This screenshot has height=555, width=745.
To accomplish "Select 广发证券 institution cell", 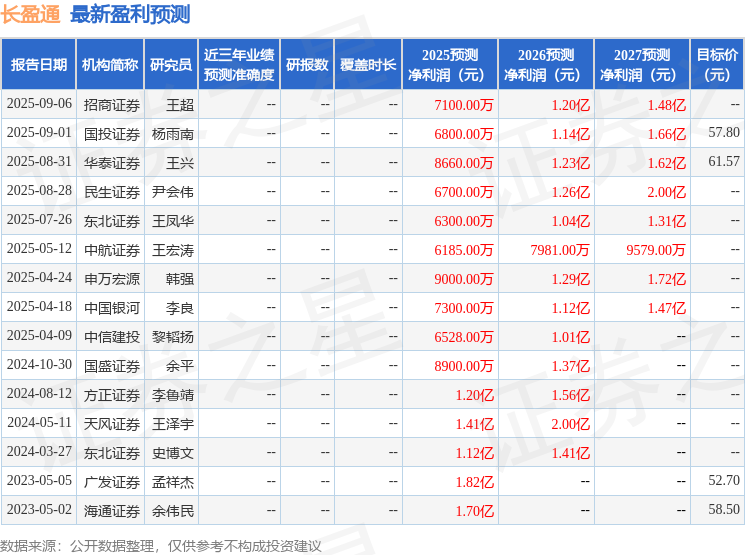I will pyautogui.click(x=112, y=482).
